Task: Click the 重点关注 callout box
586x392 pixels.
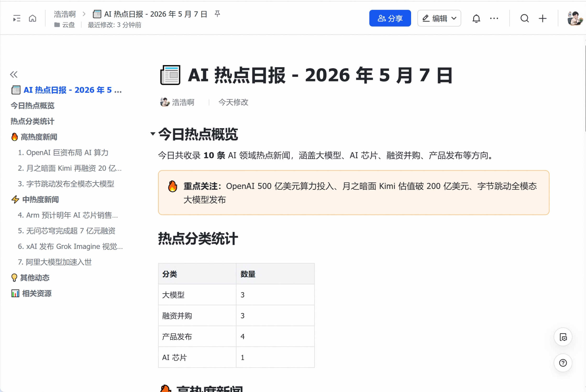Action: click(x=353, y=193)
